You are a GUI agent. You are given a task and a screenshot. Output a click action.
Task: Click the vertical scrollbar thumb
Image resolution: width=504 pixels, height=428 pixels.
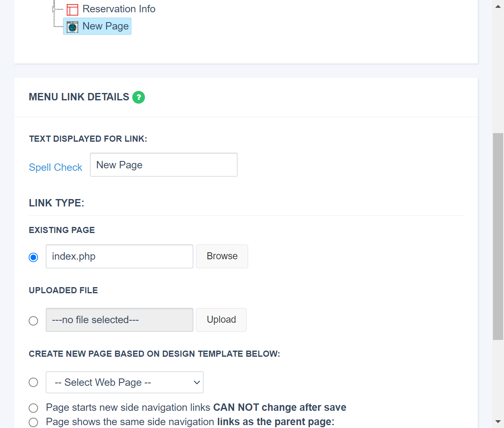pyautogui.click(x=498, y=236)
